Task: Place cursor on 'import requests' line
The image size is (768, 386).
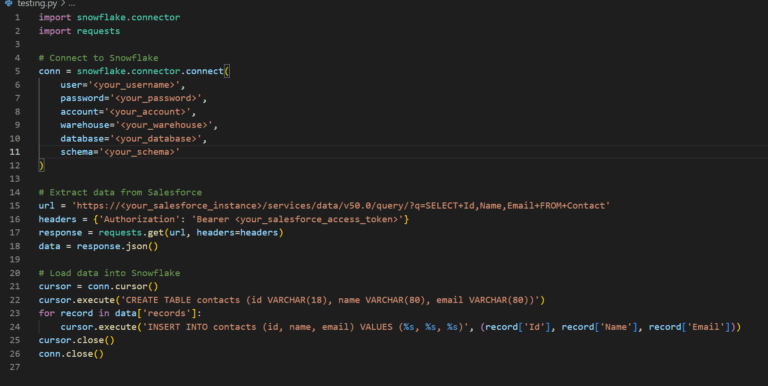Action: pyautogui.click(x=79, y=31)
